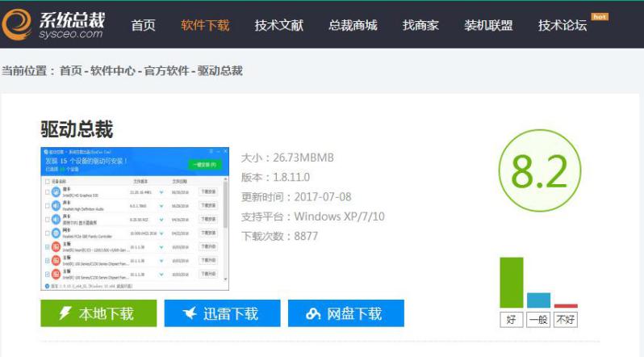644x357 pixels.
Task: Click the 8.2 score circle
Action: coord(540,170)
